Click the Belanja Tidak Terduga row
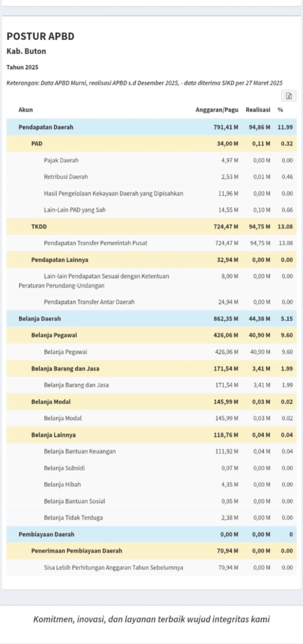Screen dimensions: 303x644 click(x=73, y=518)
